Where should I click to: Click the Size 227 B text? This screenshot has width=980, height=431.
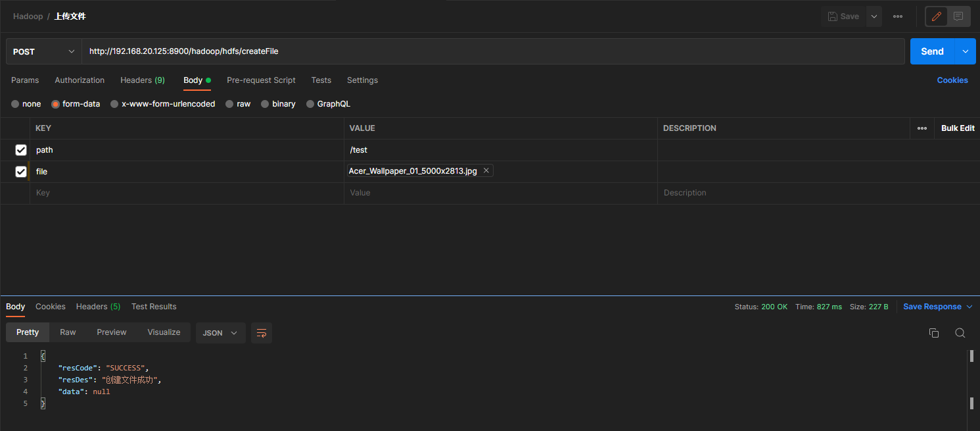pyautogui.click(x=869, y=307)
